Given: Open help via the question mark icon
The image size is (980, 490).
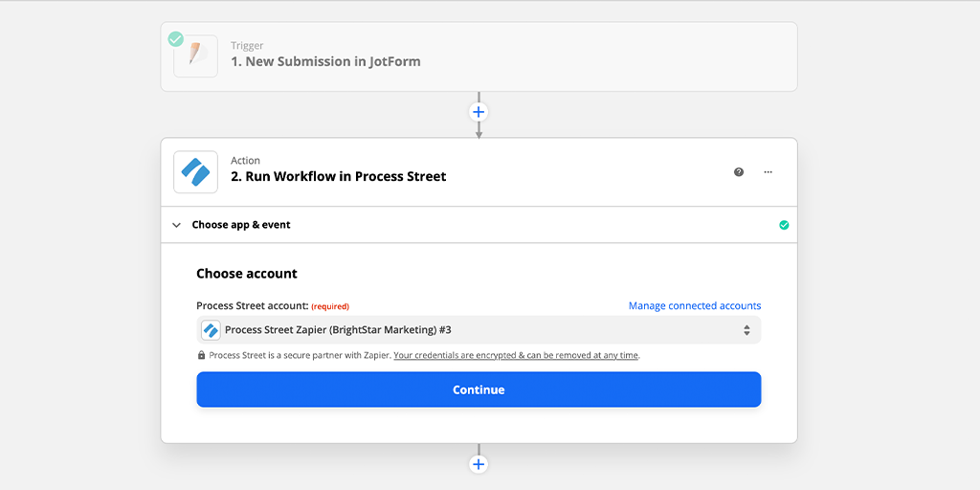Looking at the screenshot, I should click(739, 172).
